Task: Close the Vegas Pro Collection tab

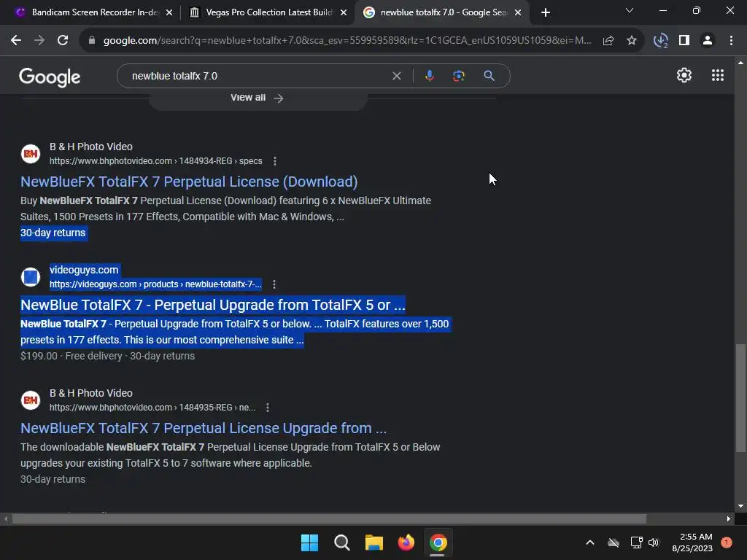Action: point(344,12)
